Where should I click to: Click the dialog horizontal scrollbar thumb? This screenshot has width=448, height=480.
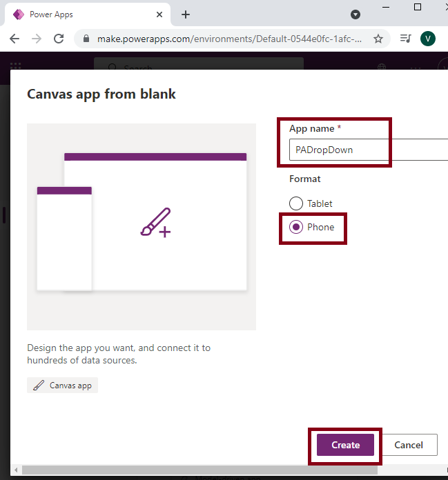click(199, 470)
